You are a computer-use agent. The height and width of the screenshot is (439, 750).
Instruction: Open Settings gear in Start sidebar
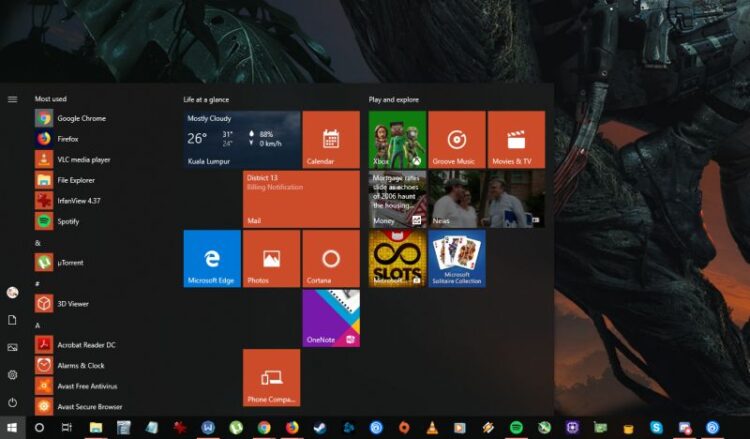(12, 374)
